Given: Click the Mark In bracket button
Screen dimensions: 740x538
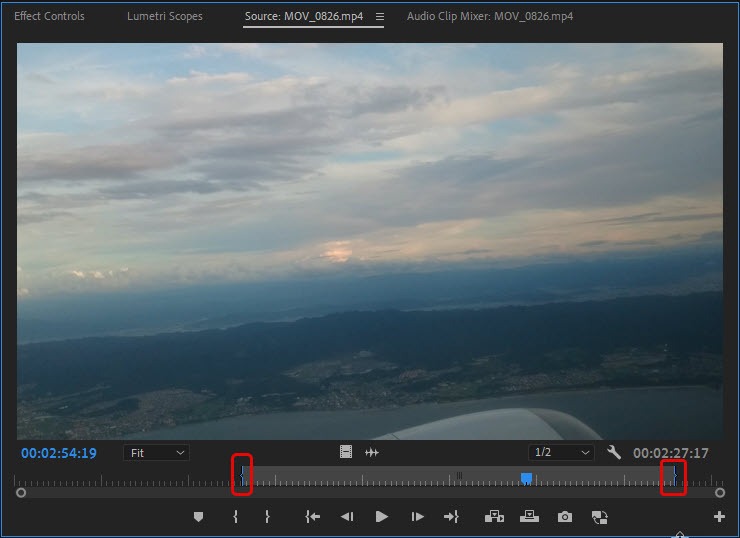Looking at the screenshot, I should click(x=236, y=517).
